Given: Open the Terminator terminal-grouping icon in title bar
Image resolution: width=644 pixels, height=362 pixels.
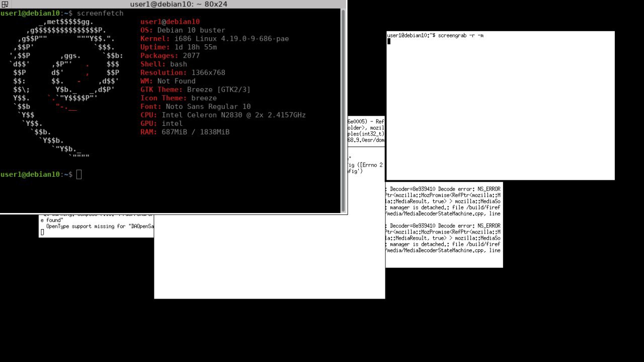Looking at the screenshot, I should coord(5,4).
